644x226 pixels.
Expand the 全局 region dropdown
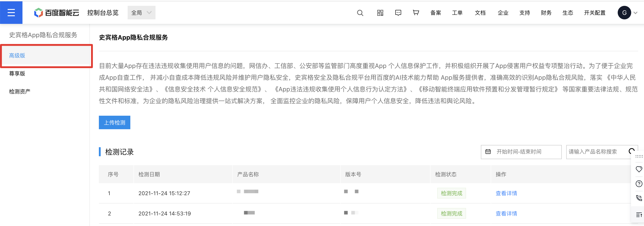coord(141,13)
